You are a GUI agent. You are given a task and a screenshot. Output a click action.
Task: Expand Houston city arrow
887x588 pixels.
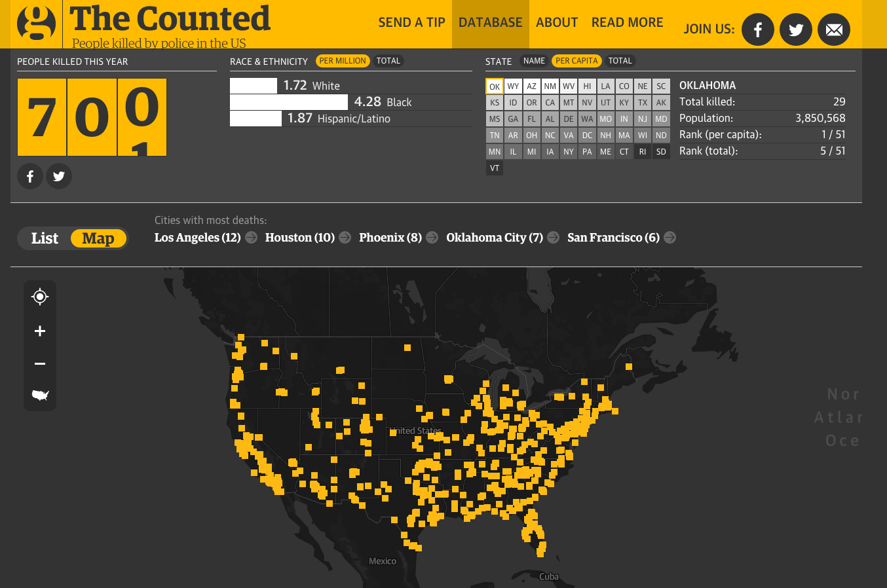pyautogui.click(x=345, y=238)
